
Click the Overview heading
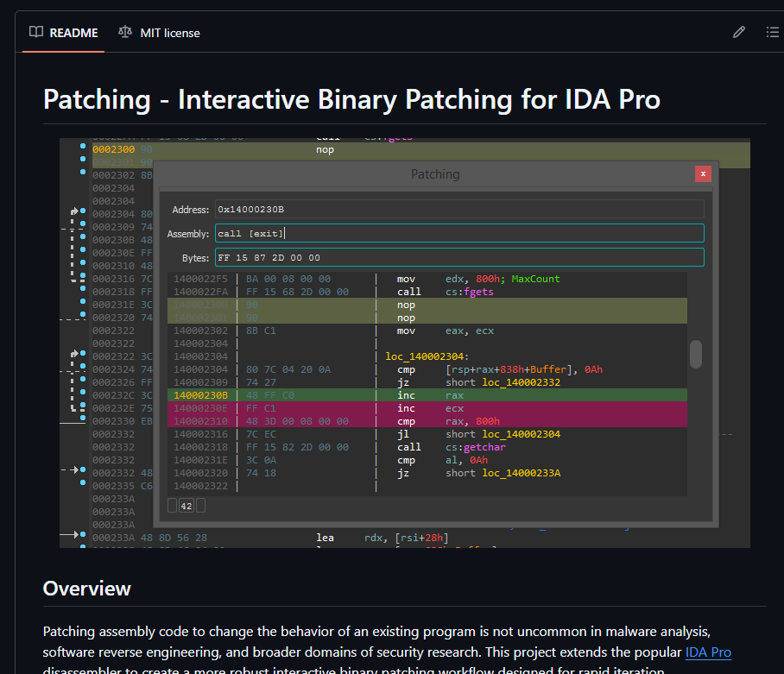87,589
